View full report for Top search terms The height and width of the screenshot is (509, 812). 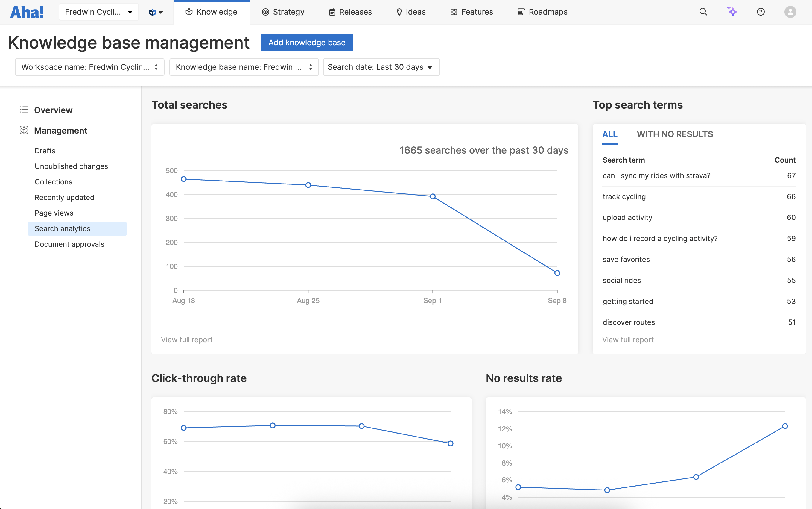[x=628, y=340]
